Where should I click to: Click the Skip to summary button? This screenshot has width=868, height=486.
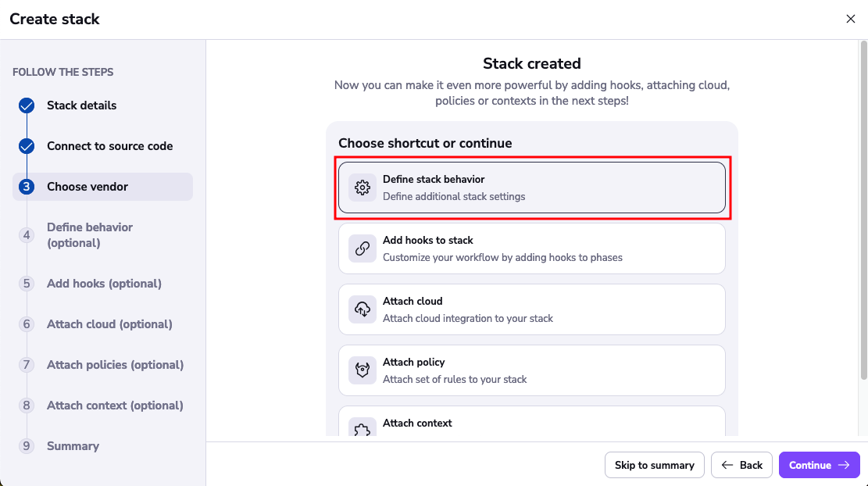click(x=654, y=465)
